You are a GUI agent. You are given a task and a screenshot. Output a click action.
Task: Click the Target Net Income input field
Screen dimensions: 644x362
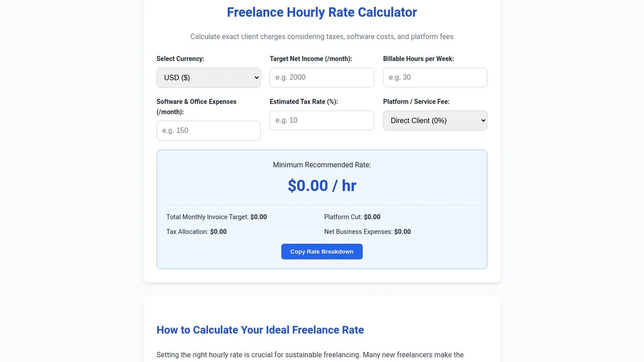pyautogui.click(x=321, y=77)
